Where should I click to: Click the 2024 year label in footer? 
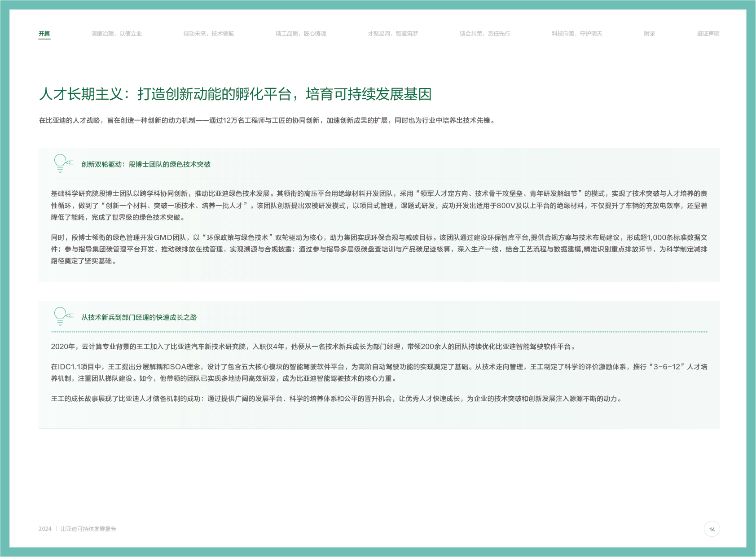point(45,529)
